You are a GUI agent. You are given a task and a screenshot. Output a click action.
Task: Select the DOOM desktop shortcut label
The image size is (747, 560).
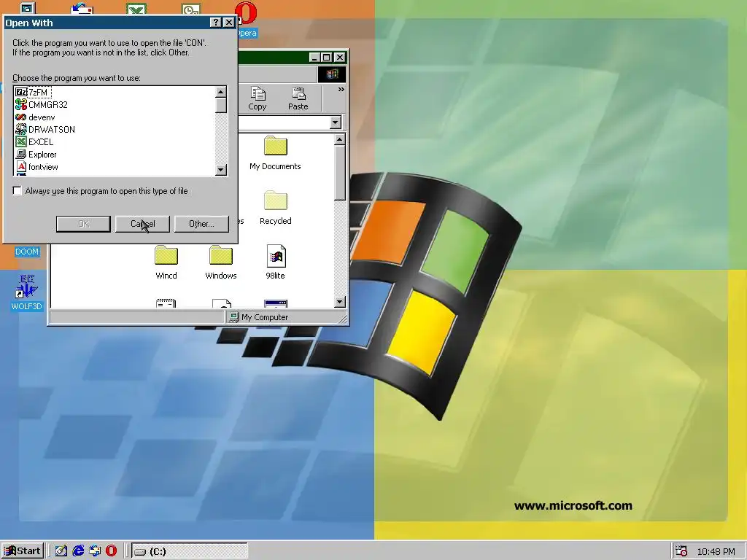coord(27,252)
